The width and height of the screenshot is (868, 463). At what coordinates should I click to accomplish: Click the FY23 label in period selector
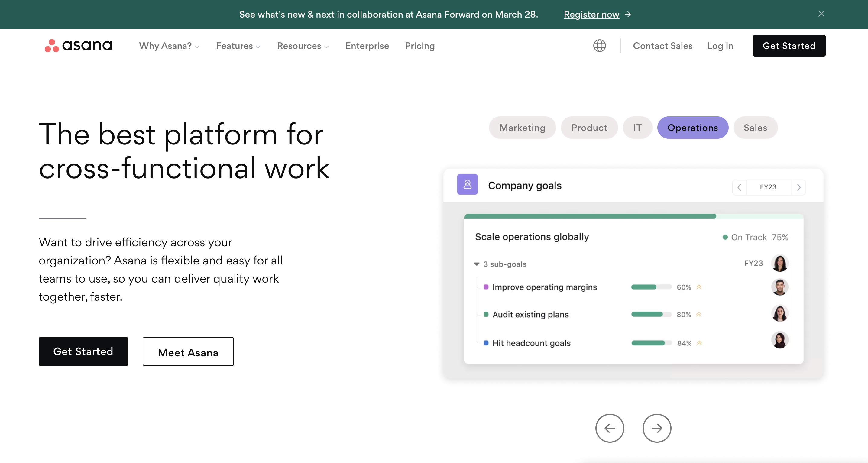[x=768, y=187]
